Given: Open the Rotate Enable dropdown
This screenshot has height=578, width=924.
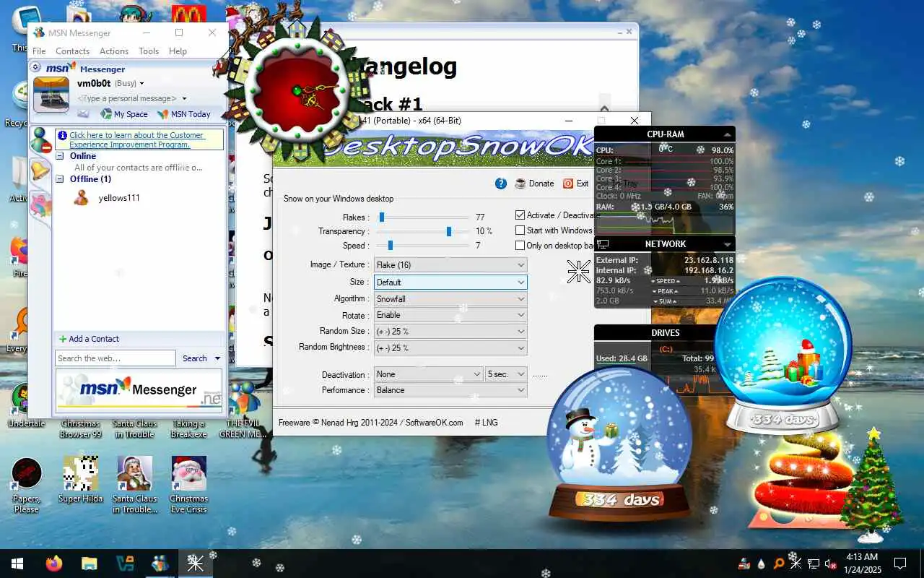Looking at the screenshot, I should click(x=450, y=315).
